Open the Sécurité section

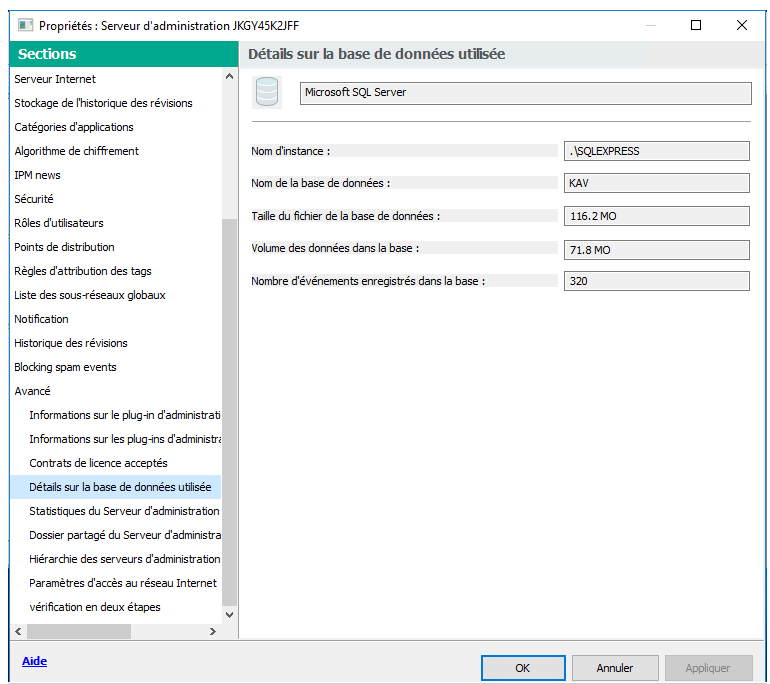34,199
